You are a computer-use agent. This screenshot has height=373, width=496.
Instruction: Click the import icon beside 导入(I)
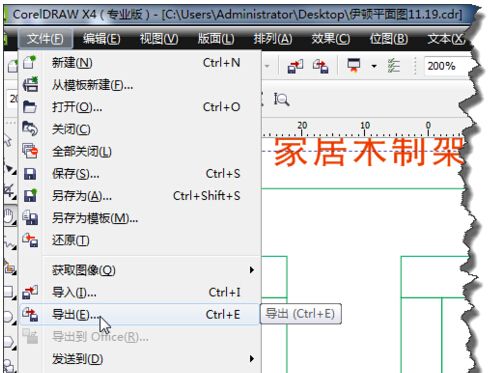30,292
